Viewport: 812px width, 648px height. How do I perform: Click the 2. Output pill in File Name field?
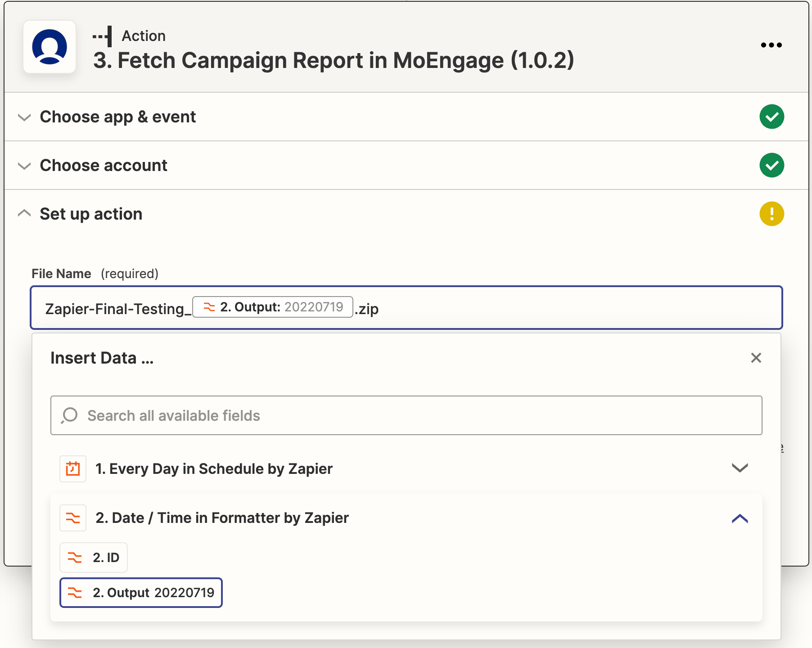273,307
